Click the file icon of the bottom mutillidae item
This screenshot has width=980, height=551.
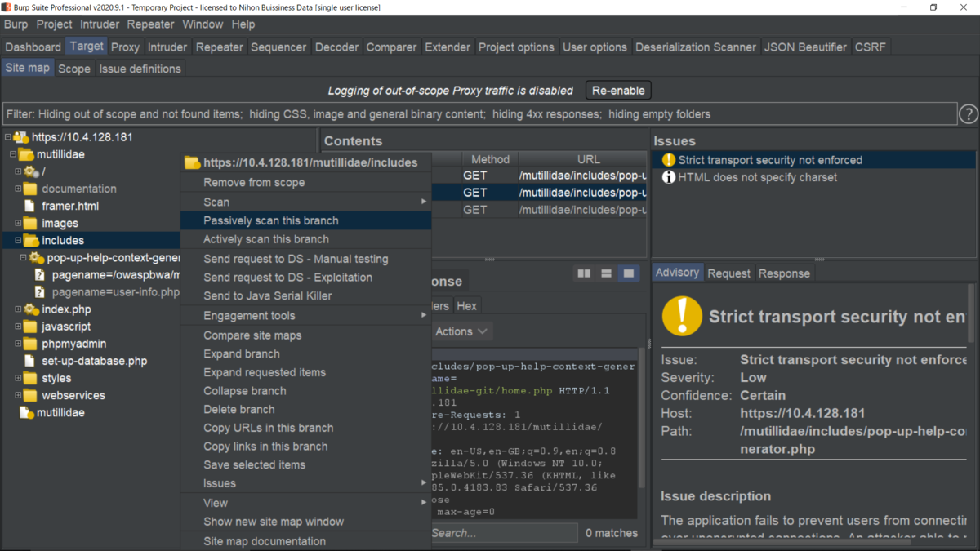click(x=26, y=412)
